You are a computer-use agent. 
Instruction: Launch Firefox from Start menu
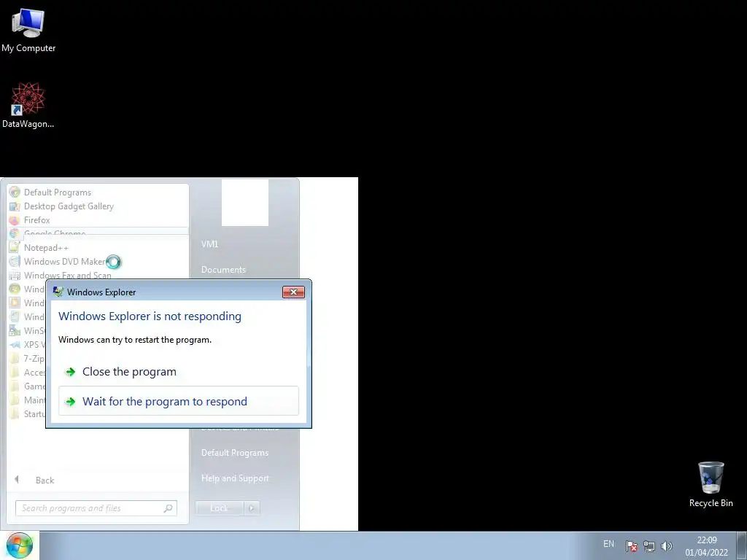click(x=36, y=220)
